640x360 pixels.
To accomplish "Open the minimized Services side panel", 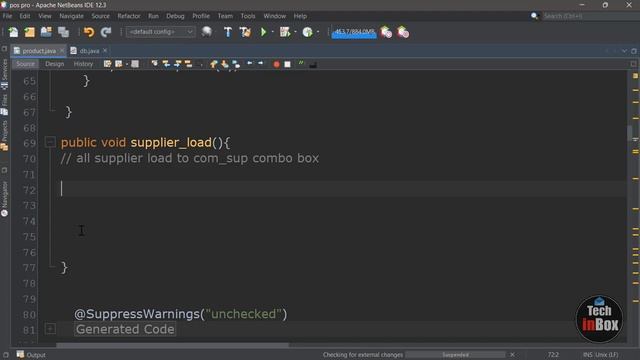I will coord(4,74).
